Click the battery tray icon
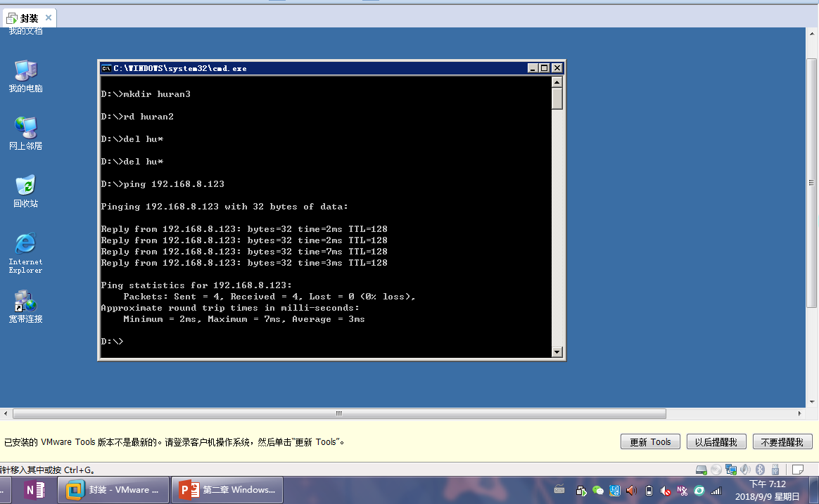This screenshot has width=819, height=504. pos(649,491)
